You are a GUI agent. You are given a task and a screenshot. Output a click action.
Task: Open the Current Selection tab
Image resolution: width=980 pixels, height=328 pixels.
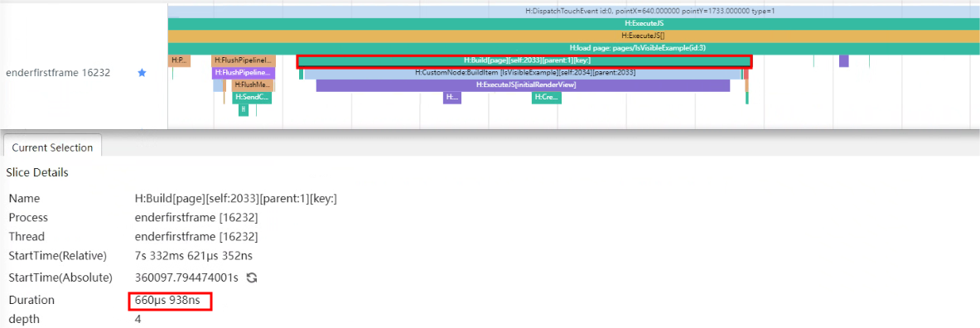(x=52, y=147)
